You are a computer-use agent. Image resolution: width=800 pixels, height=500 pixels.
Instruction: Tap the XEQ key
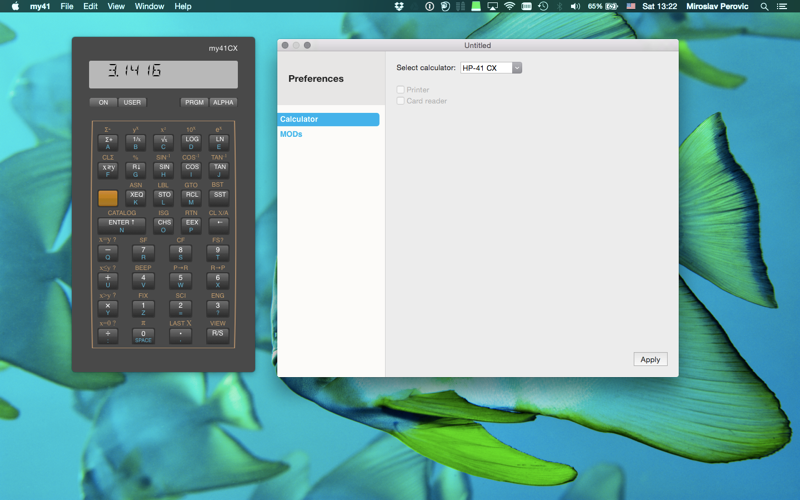136,198
